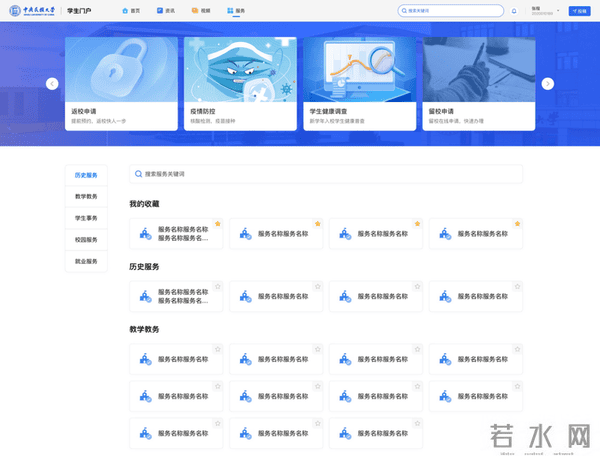Focus the top keyword search field
This screenshot has height=456, width=600.
click(x=450, y=11)
